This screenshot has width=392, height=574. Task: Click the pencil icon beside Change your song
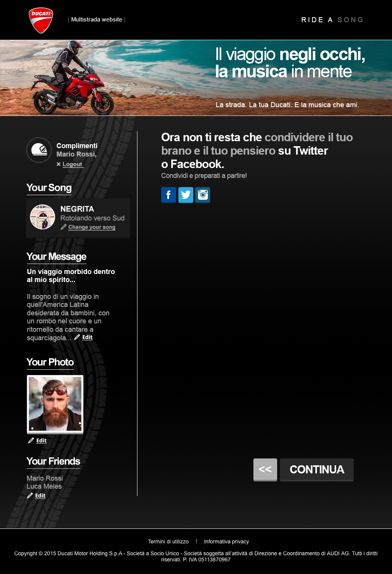click(x=64, y=227)
